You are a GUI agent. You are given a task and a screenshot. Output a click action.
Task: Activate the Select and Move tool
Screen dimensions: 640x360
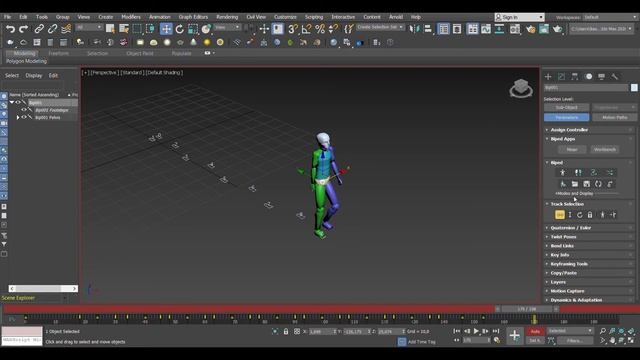[x=166, y=29]
